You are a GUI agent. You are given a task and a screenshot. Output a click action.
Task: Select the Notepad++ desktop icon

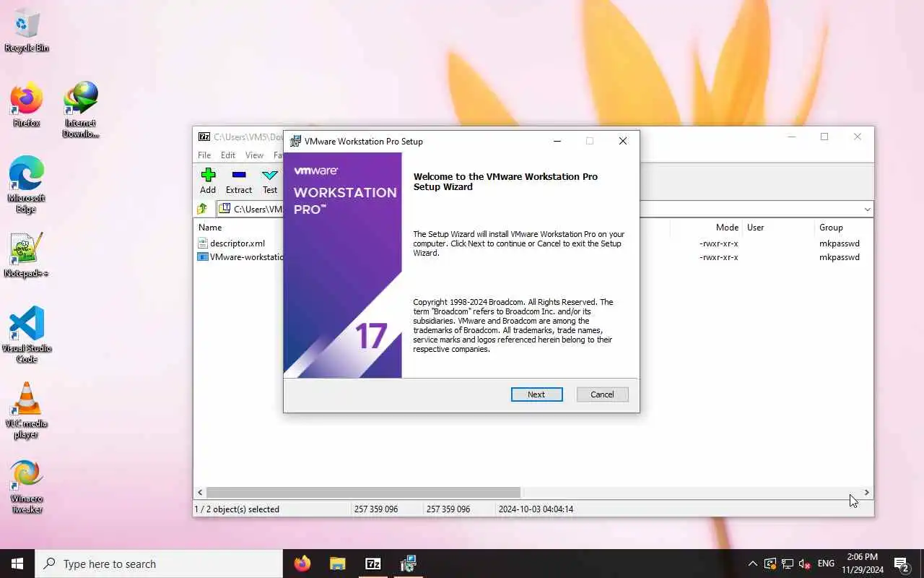pos(27,255)
